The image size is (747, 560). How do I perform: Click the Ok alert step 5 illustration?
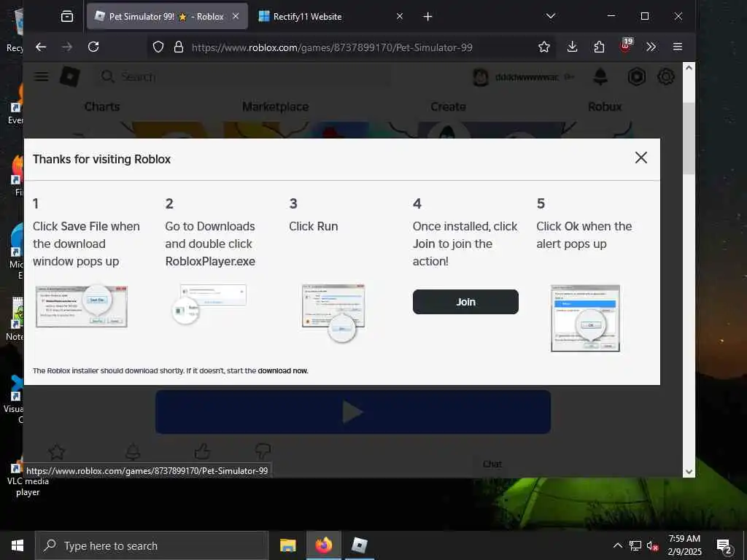pyautogui.click(x=586, y=318)
